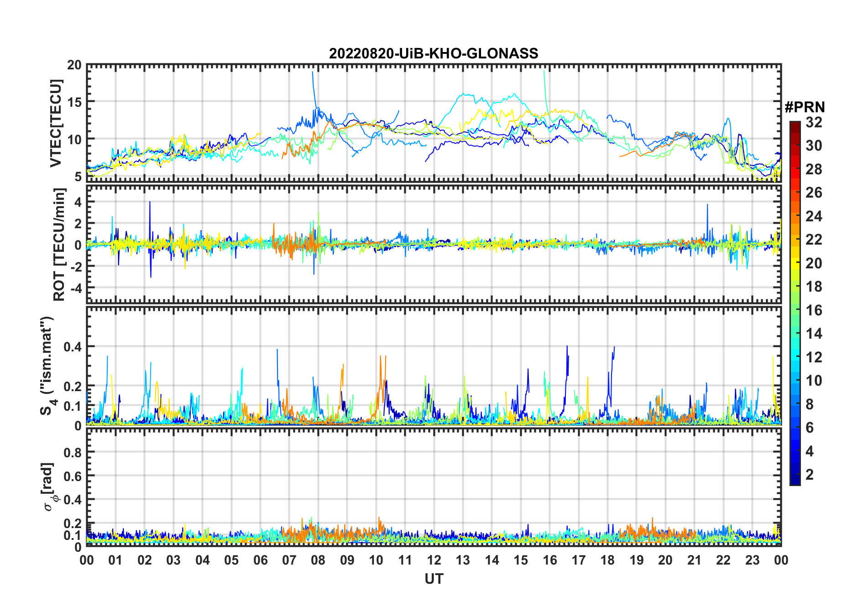Pick the "15" hour tick on UT axis

pyautogui.click(x=521, y=560)
